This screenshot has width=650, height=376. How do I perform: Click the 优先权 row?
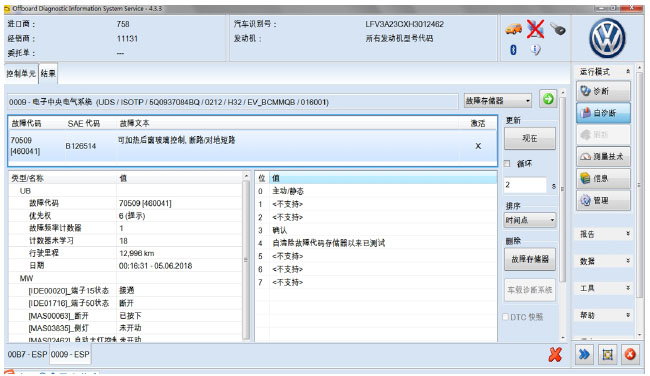coord(125,216)
